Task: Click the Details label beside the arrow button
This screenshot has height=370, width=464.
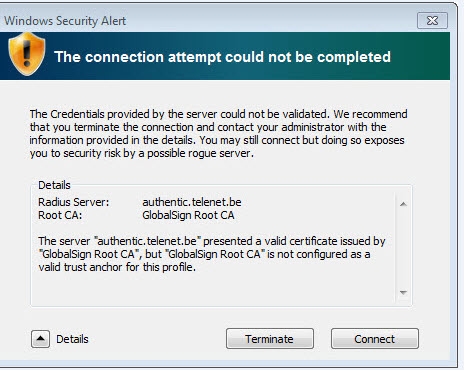Action: click(x=72, y=339)
